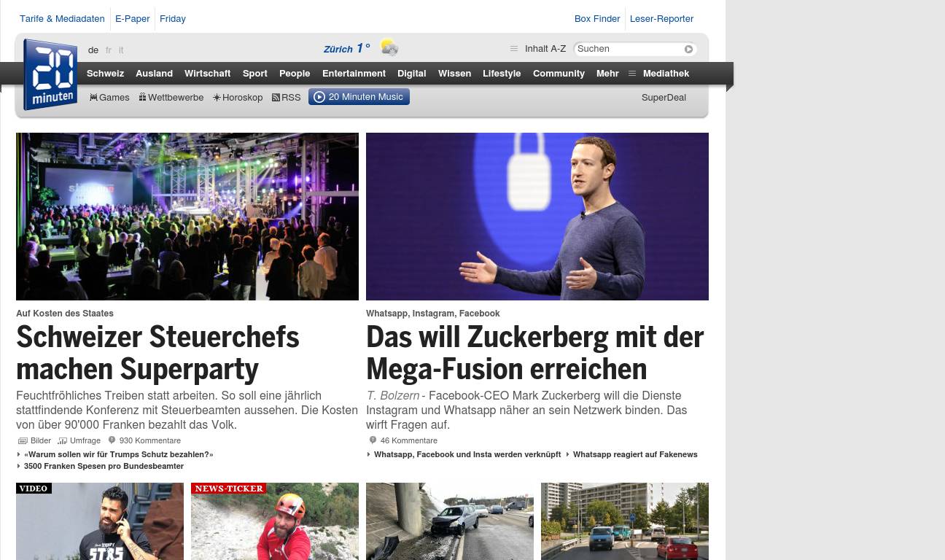
Task: Click into the Suchen search field
Action: [629, 49]
